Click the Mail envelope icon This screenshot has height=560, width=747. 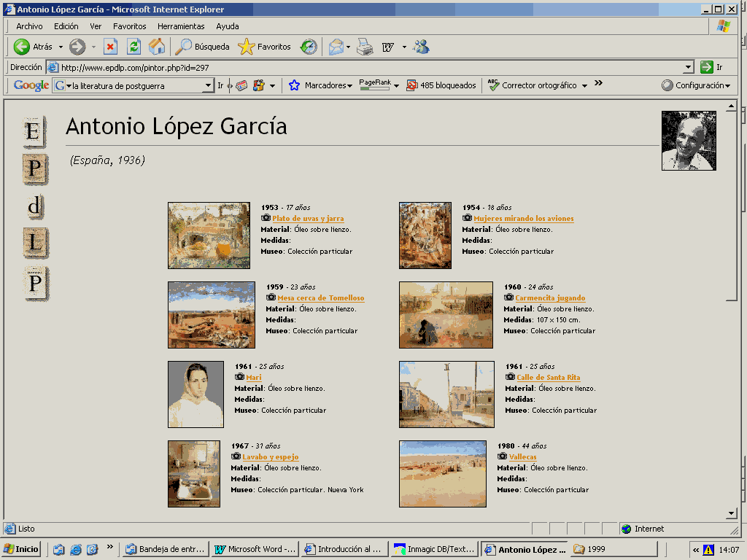(x=336, y=47)
